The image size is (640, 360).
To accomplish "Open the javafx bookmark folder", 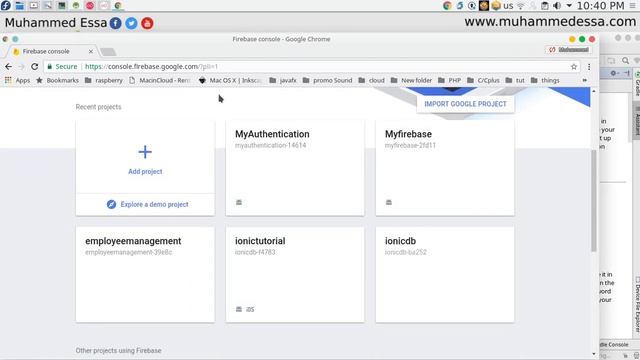I will [283, 80].
